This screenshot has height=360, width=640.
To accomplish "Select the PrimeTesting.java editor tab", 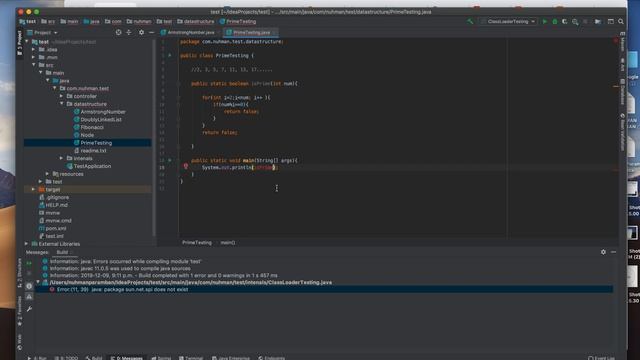I will [251, 32].
